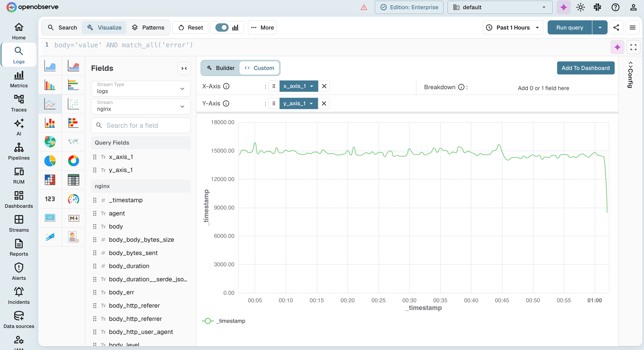Click Add To Dashboard button
Image resolution: width=644 pixels, height=350 pixels.
(586, 68)
